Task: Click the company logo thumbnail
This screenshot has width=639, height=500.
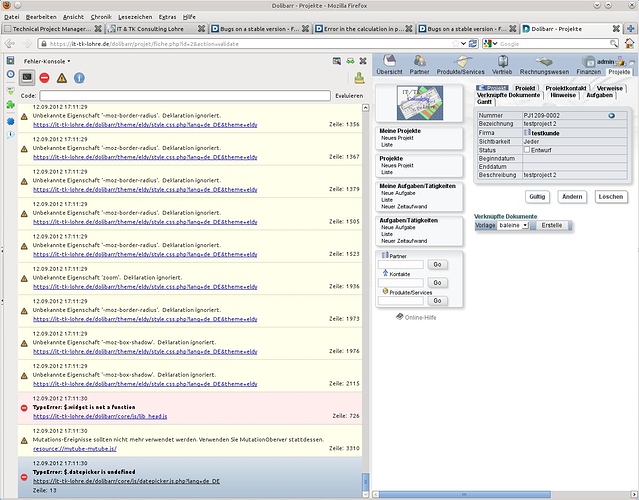Action: [x=420, y=103]
